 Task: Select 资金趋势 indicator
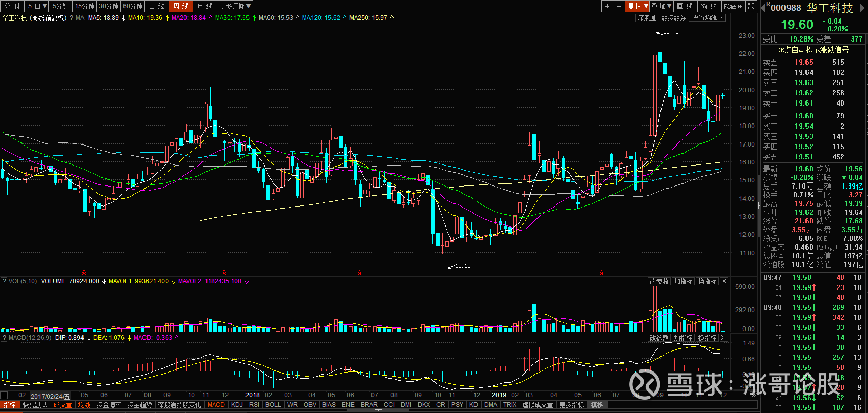point(139,405)
